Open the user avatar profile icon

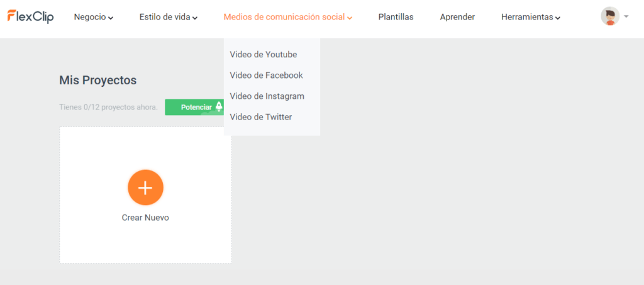[610, 16]
